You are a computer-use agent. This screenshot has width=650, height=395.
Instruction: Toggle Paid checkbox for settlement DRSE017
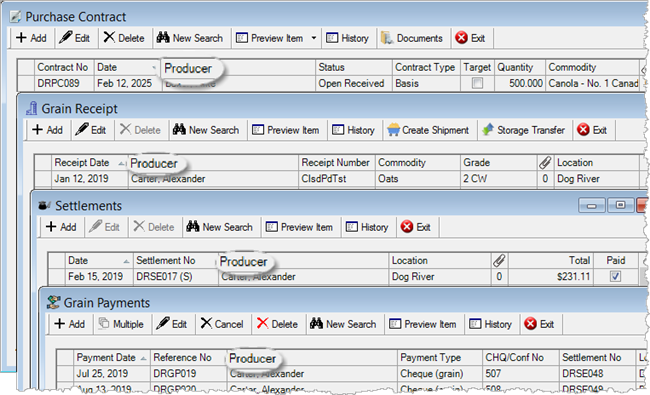pyautogui.click(x=616, y=276)
